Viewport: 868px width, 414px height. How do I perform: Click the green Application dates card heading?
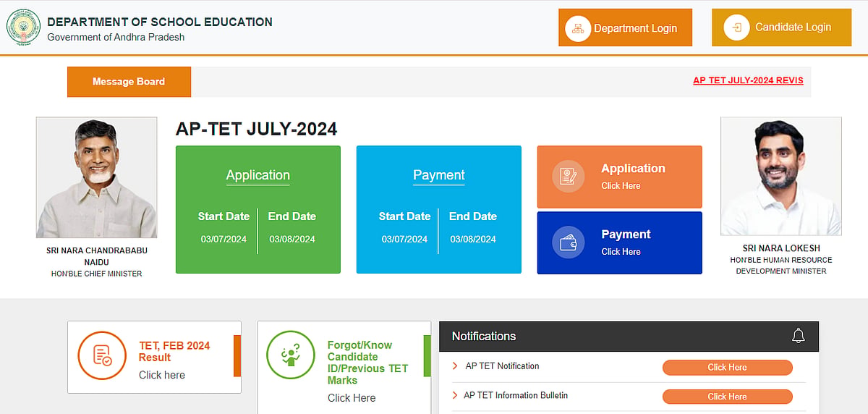pos(258,175)
